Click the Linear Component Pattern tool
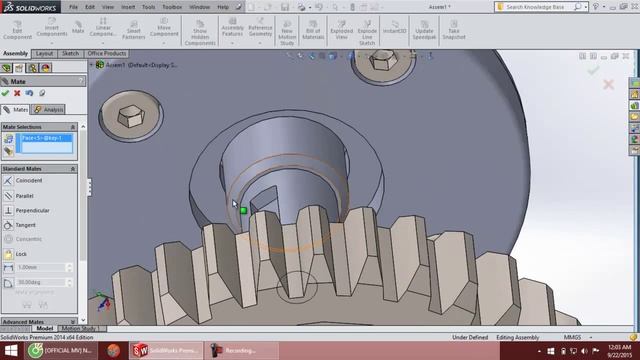Viewport: 640px width, 360px height. [103, 27]
